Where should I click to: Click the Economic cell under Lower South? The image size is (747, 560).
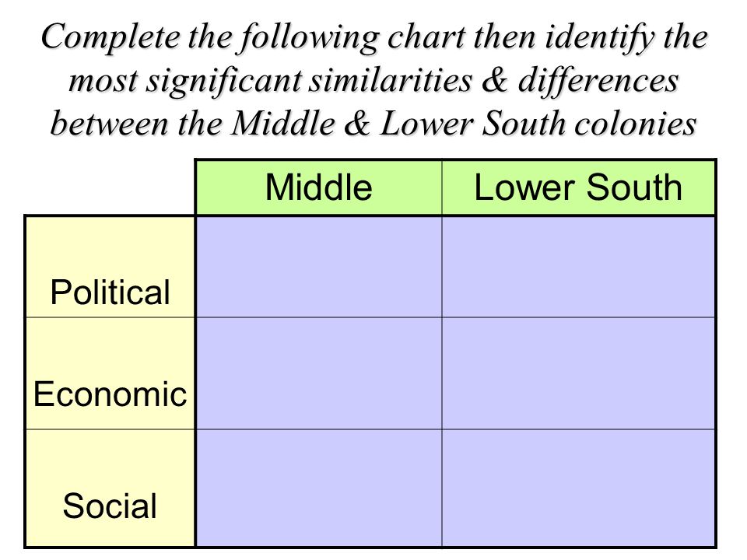(578, 373)
